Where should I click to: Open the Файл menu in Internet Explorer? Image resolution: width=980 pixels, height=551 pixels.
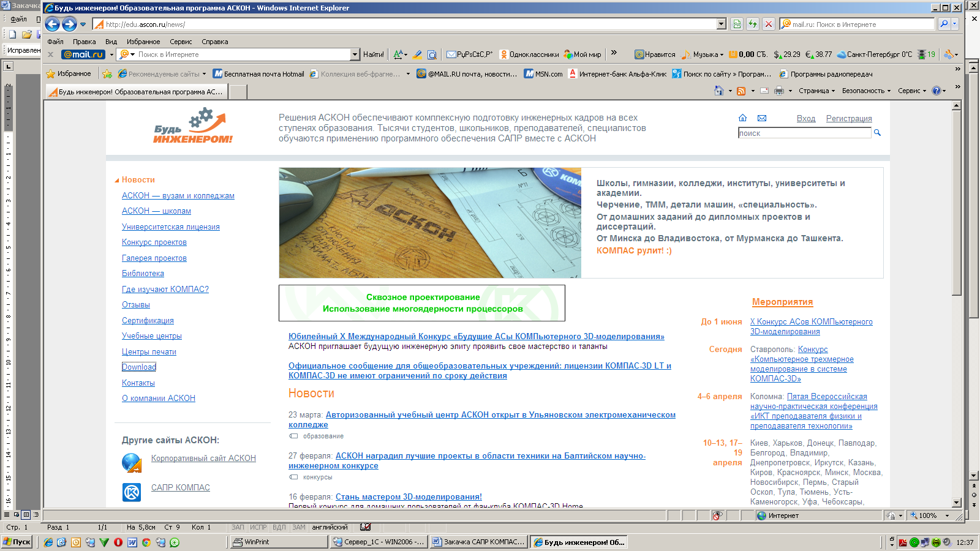55,42
